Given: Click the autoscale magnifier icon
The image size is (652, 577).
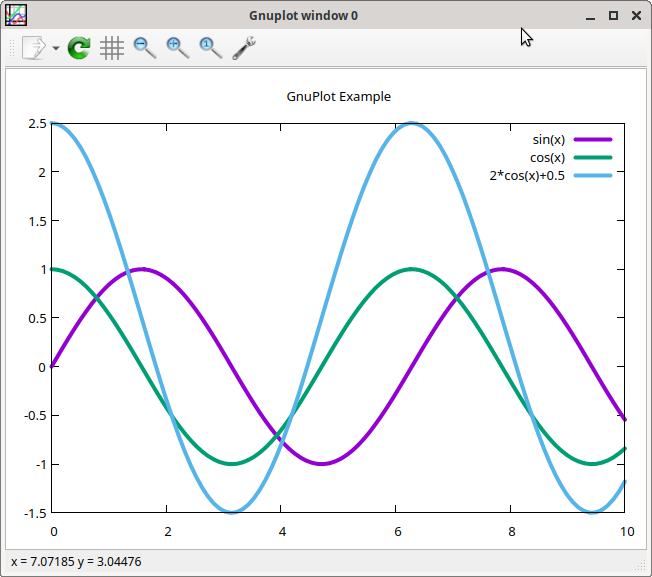Looking at the screenshot, I should 211,48.
